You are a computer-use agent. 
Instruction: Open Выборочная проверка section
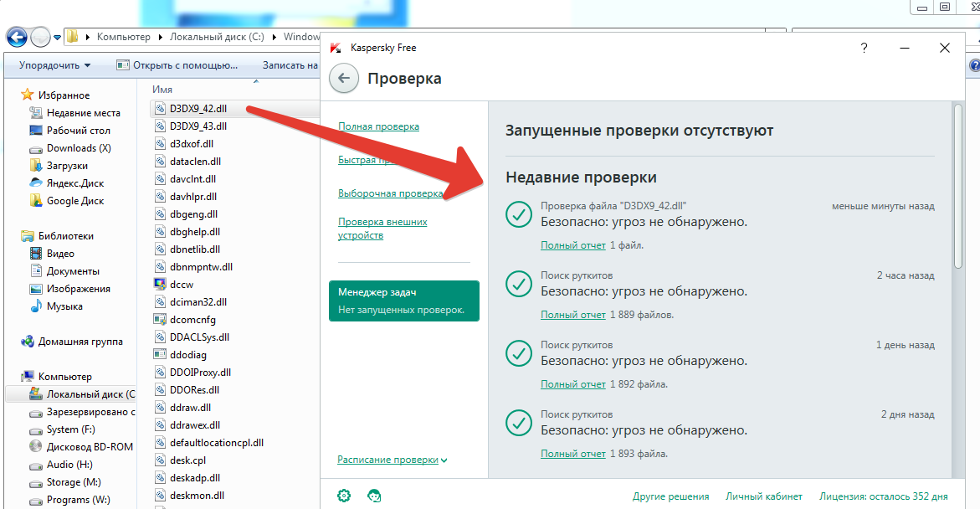[x=391, y=193]
